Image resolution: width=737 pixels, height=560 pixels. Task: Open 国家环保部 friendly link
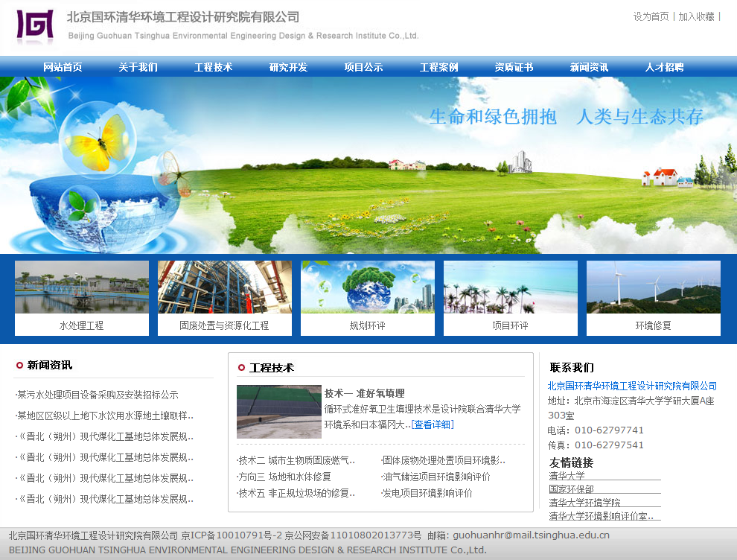pyautogui.click(x=572, y=489)
